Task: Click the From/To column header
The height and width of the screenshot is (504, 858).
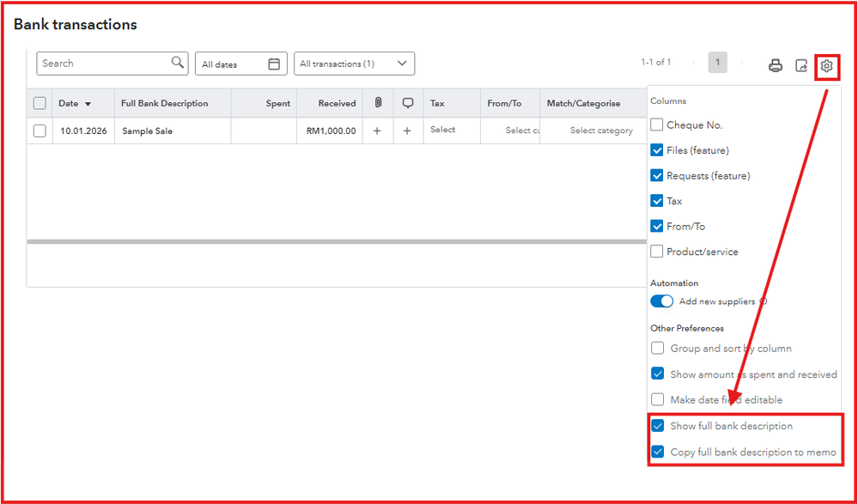Action: [504, 103]
